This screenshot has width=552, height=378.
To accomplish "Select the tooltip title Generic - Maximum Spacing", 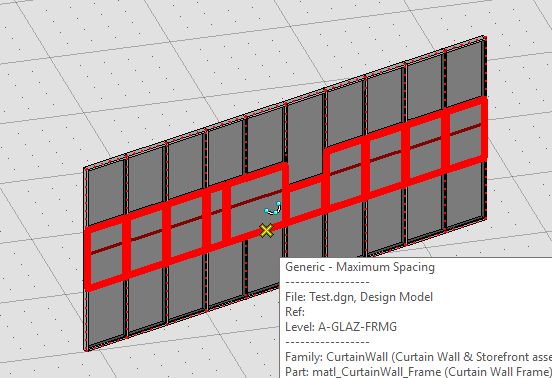I will [360, 267].
